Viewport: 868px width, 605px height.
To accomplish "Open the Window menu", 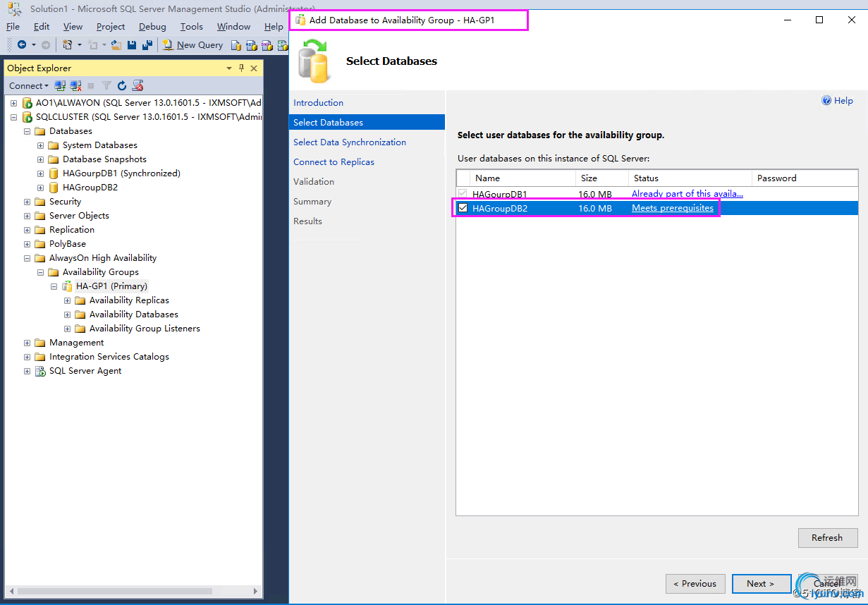I will [x=233, y=26].
